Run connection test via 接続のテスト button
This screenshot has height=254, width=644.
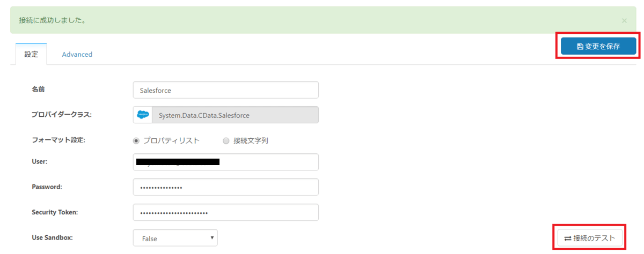[590, 237]
